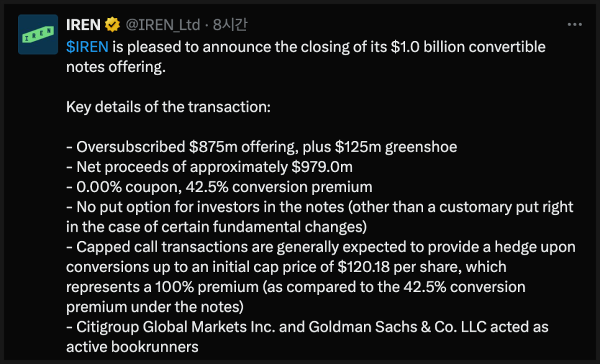Click the $IREN cashtag link

88,47
